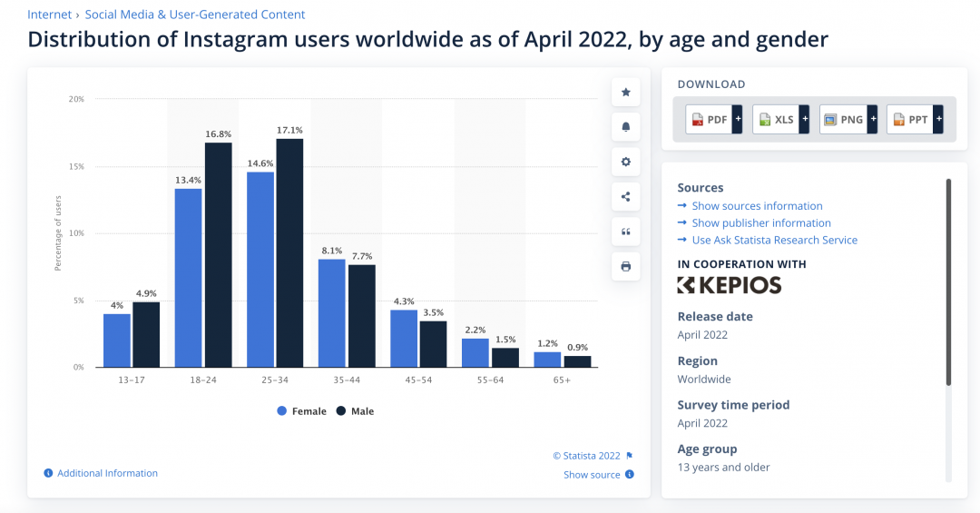Click Use Ask Statista Research Service link

774,240
